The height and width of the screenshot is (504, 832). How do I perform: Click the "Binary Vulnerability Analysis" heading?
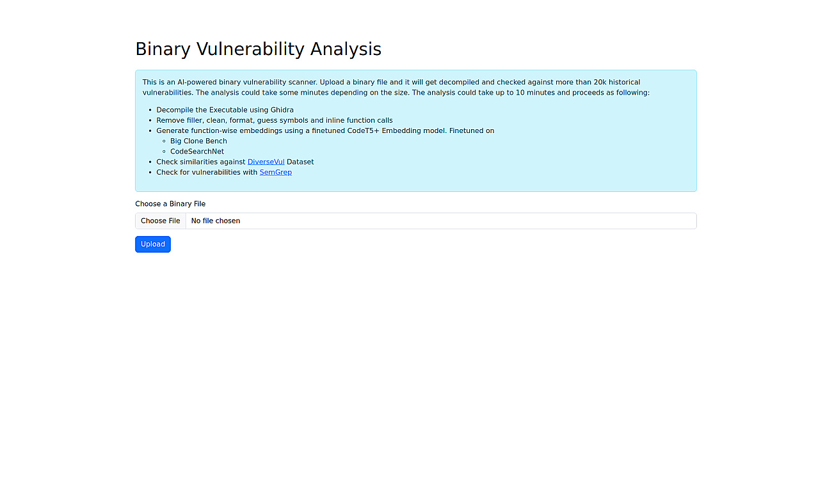(x=258, y=49)
